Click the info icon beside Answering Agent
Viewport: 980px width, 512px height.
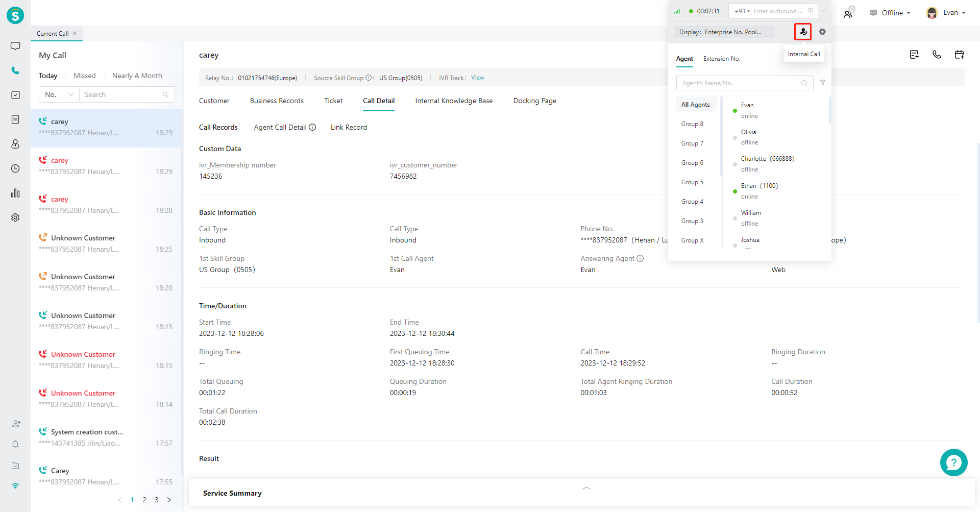coord(640,258)
